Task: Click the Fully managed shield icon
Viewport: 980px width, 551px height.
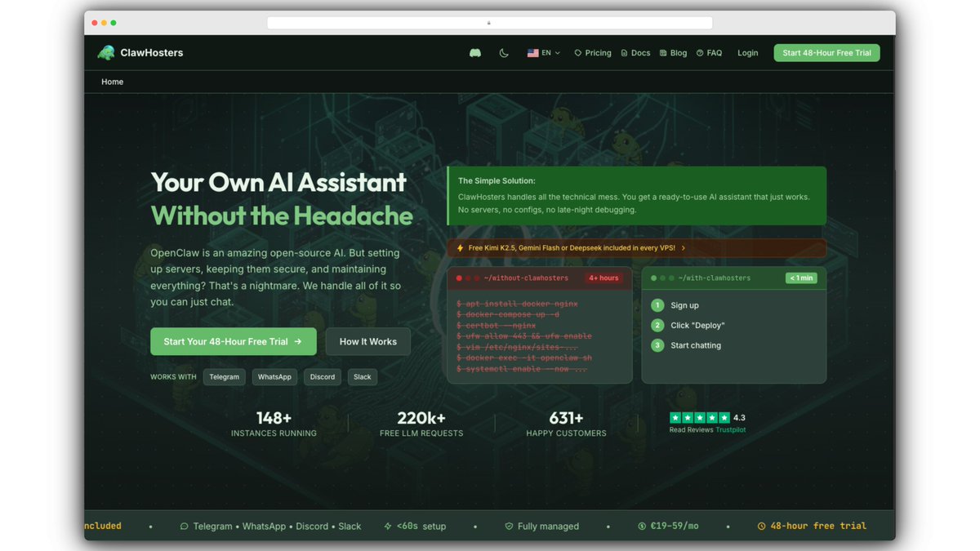Action: point(509,527)
